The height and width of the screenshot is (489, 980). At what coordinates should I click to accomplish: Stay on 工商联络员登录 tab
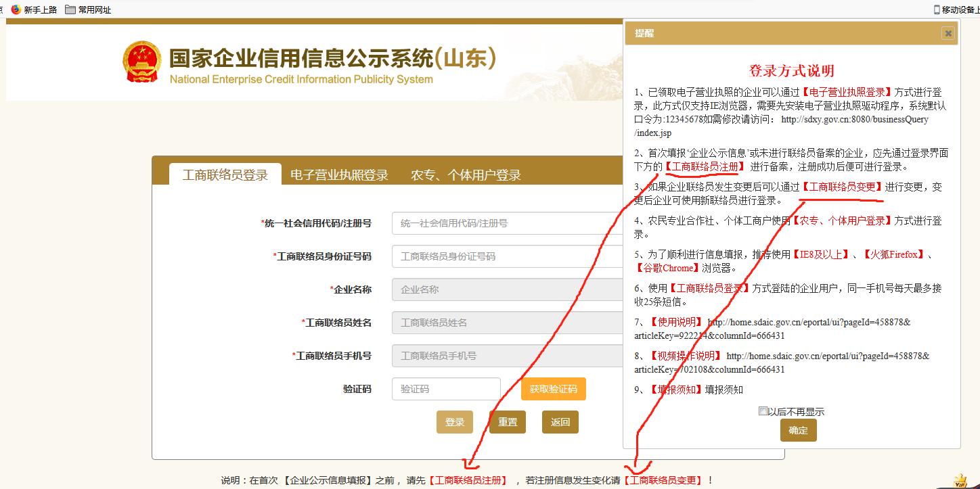pos(225,174)
